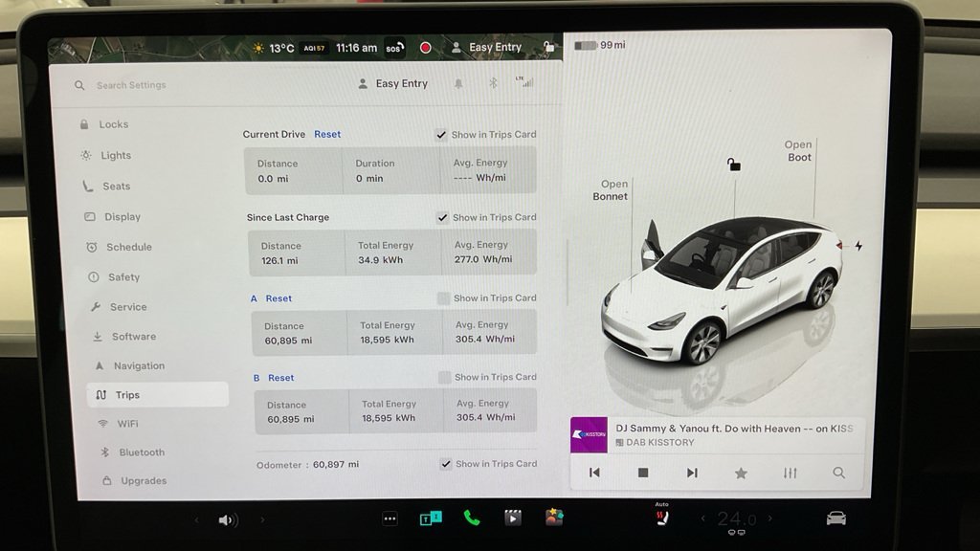Open the app launcher three-dots icon
The height and width of the screenshot is (551, 980).
[x=390, y=518]
